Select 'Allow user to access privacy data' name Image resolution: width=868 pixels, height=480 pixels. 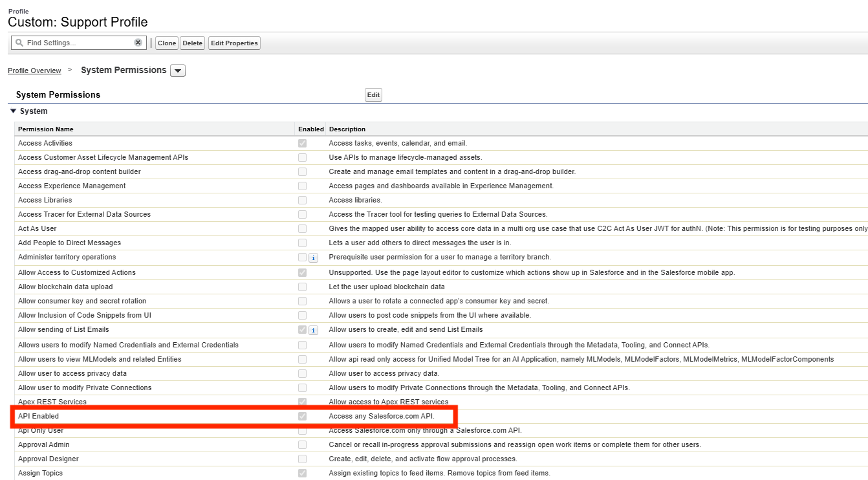click(x=72, y=373)
